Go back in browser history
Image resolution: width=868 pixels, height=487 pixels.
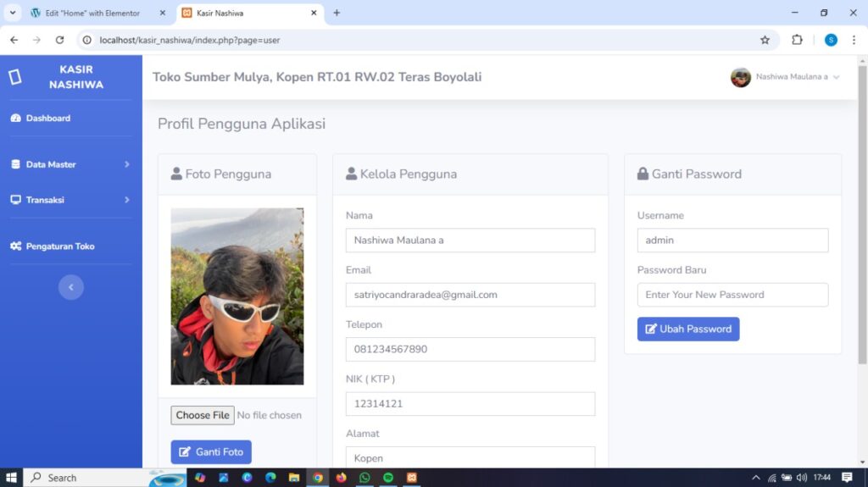14,40
